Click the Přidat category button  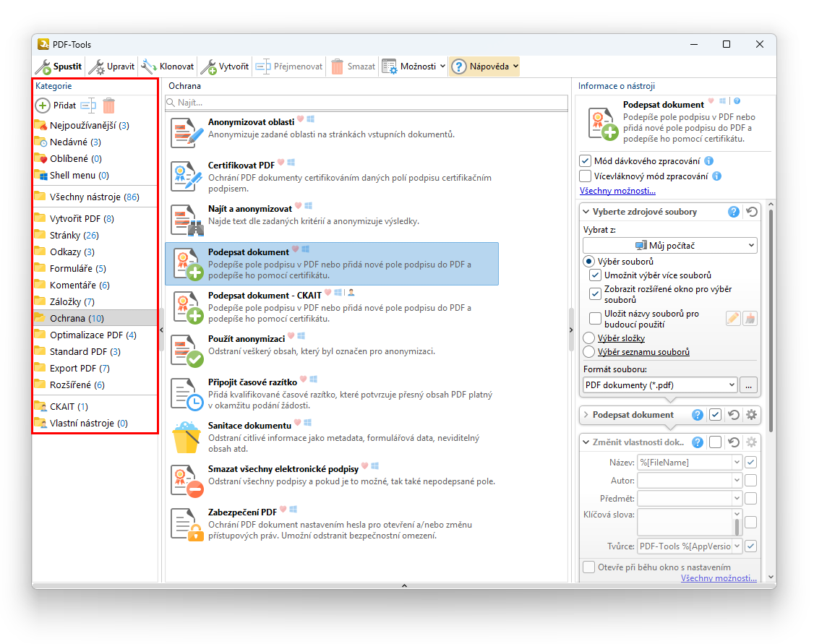point(56,106)
